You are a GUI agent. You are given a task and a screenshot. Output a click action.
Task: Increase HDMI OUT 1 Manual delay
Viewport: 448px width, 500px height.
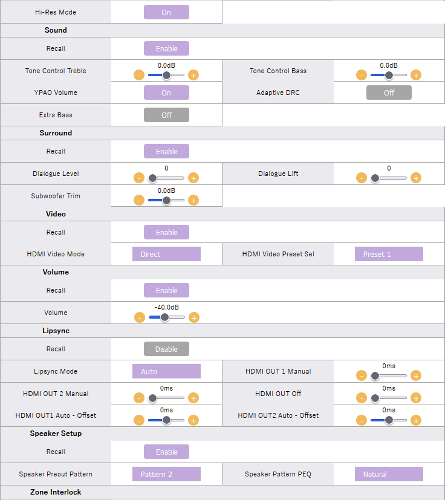click(416, 376)
